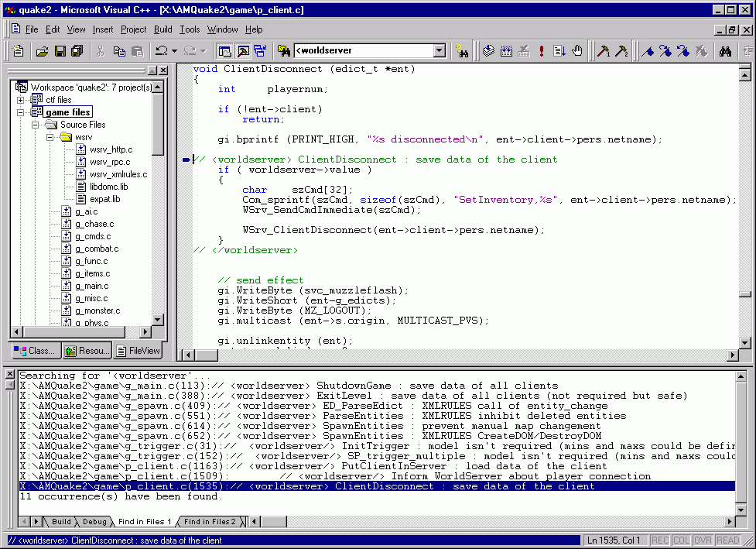
Task: Switch to the Find in Files 2 output tab
Action: 210,521
